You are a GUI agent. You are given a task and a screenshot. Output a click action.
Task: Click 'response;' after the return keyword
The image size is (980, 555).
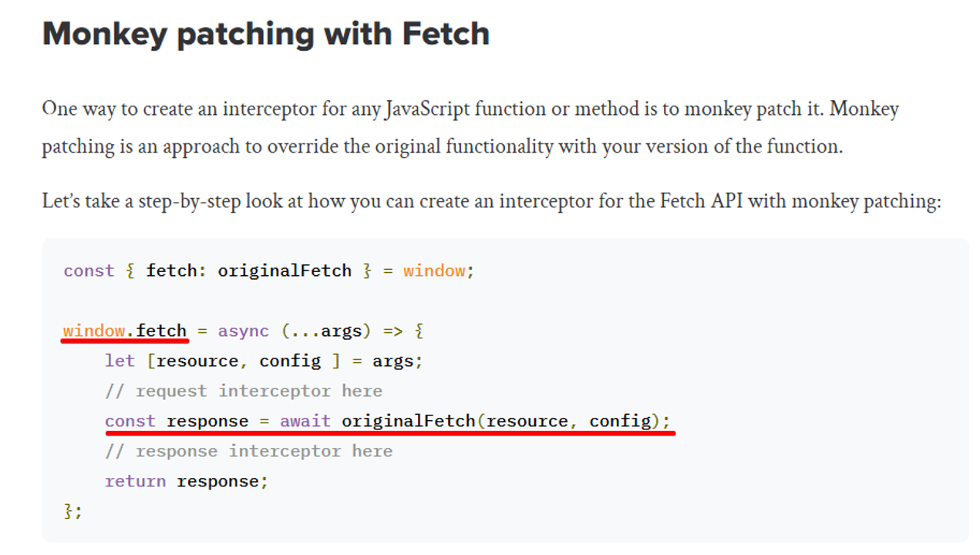(x=223, y=481)
